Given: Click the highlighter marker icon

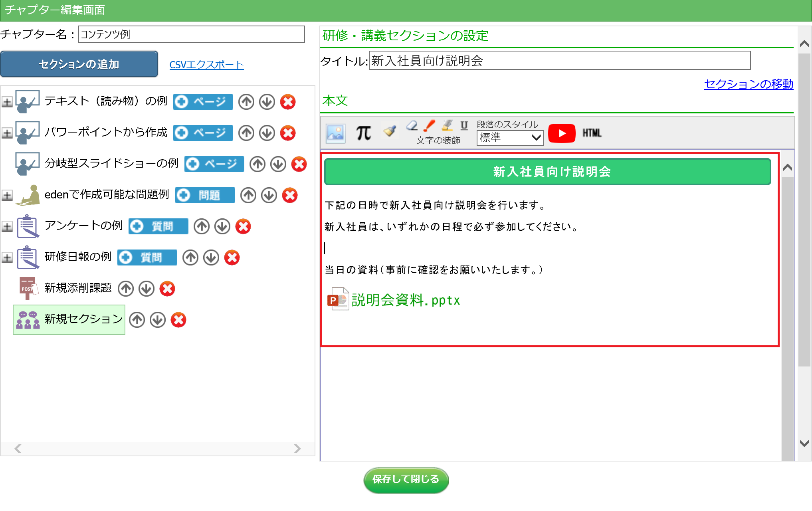Looking at the screenshot, I should pos(447,126).
